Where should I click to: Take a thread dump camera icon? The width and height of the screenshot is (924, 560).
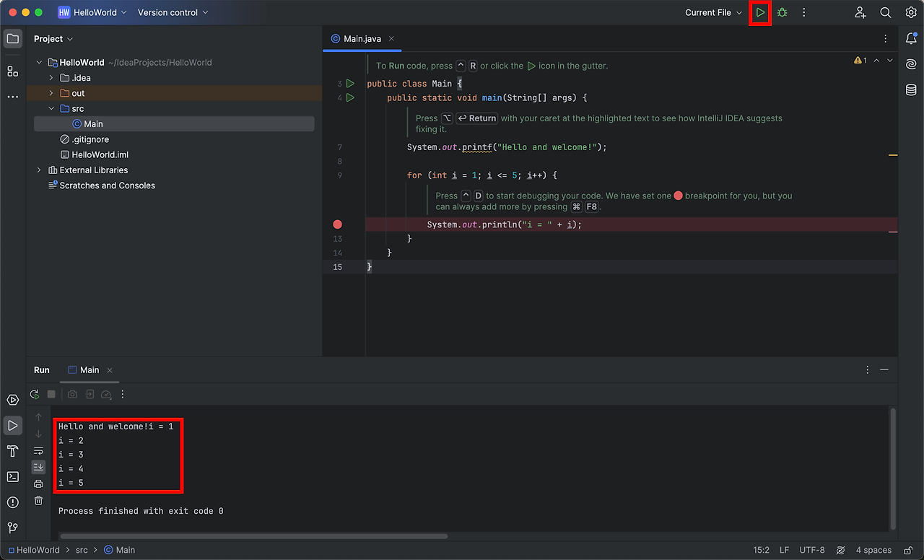[x=72, y=394]
